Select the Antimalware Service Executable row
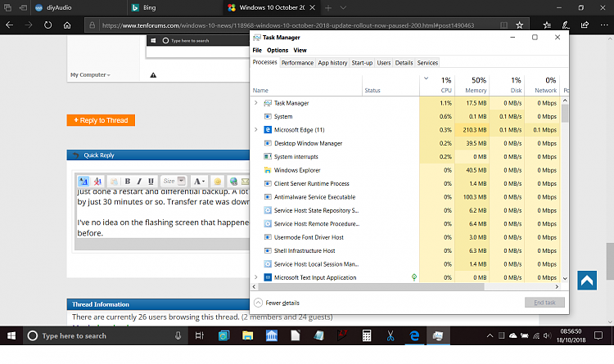Viewport: 614px width, 364px height. (407, 197)
